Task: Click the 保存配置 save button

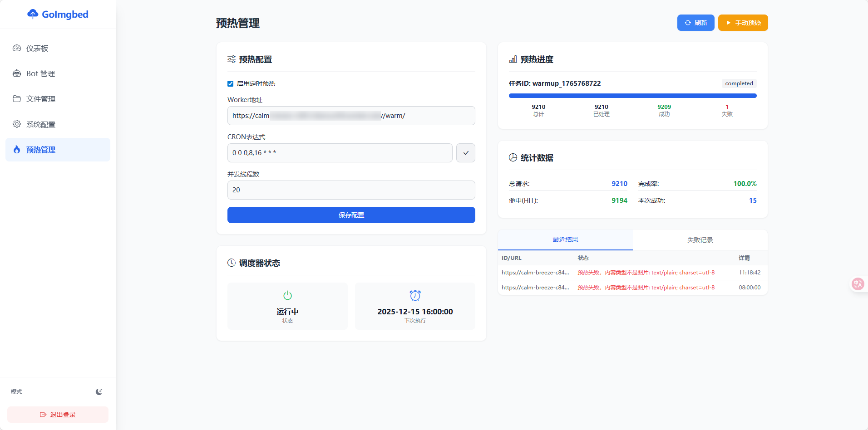Action: coord(351,215)
